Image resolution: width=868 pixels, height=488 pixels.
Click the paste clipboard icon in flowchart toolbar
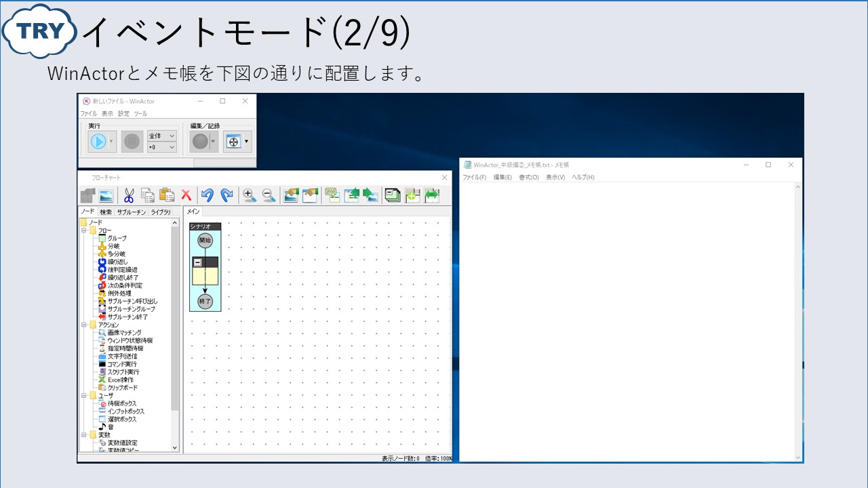(167, 195)
